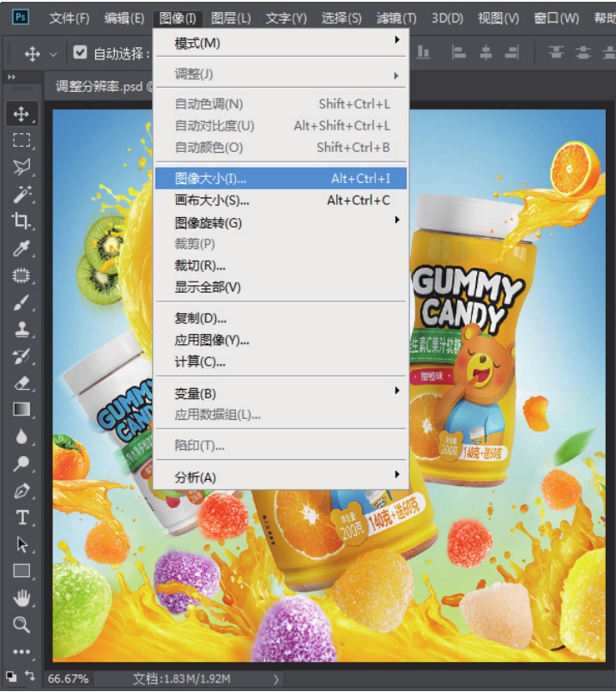Select the Rectangular Marquee tool

pyautogui.click(x=21, y=140)
